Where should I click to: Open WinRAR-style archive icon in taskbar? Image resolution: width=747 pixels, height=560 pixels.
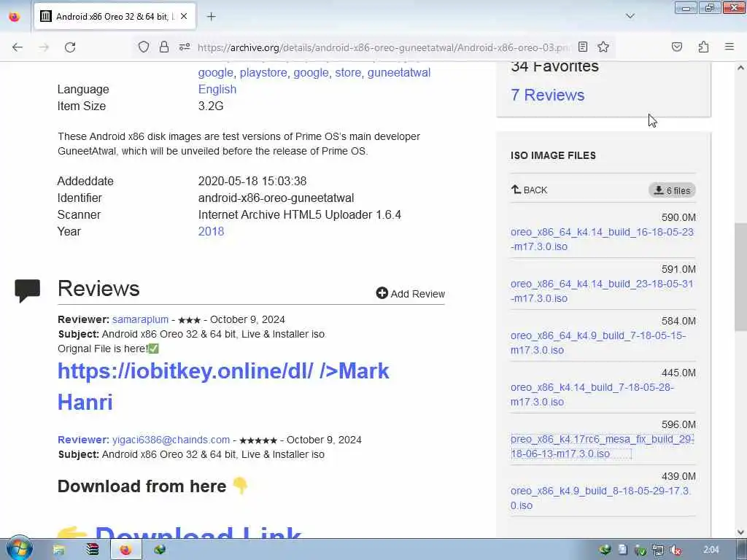pyautogui.click(x=93, y=550)
